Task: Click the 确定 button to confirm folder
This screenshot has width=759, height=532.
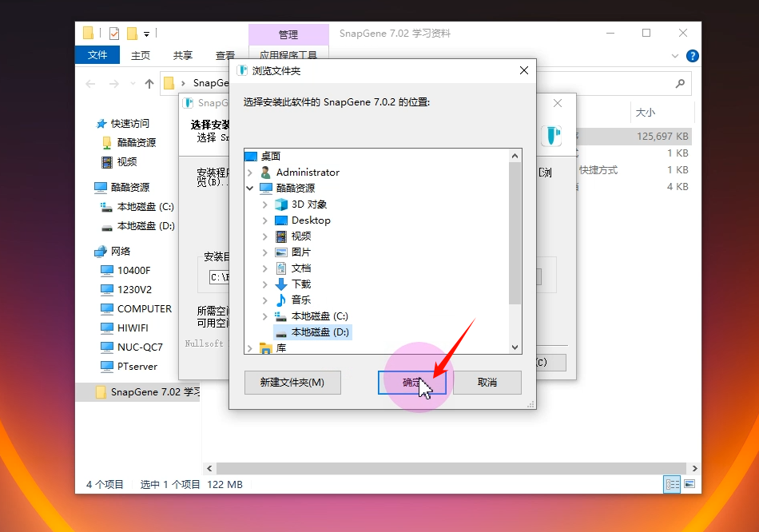Action: [x=411, y=383]
